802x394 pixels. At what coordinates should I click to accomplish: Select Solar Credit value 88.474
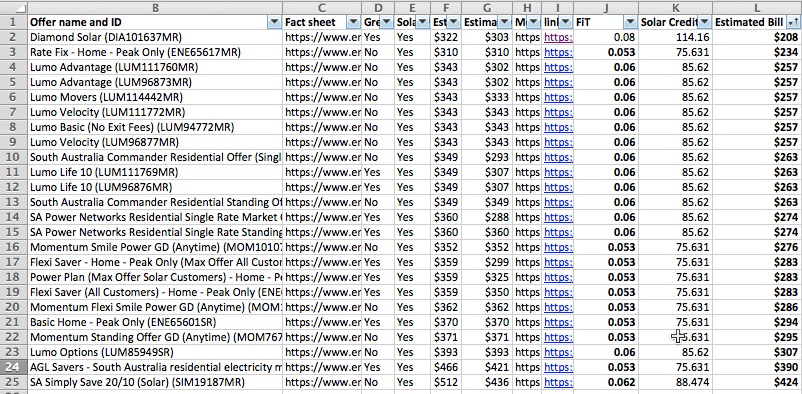point(675,382)
